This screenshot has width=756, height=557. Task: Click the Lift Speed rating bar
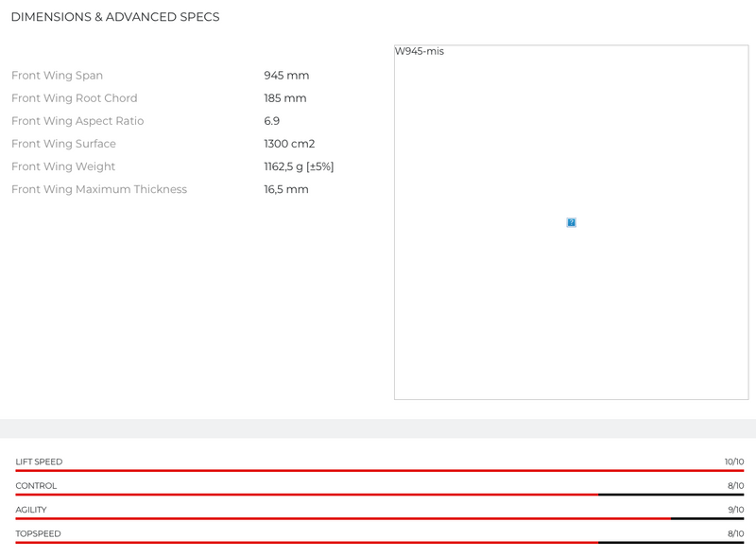(x=379, y=470)
